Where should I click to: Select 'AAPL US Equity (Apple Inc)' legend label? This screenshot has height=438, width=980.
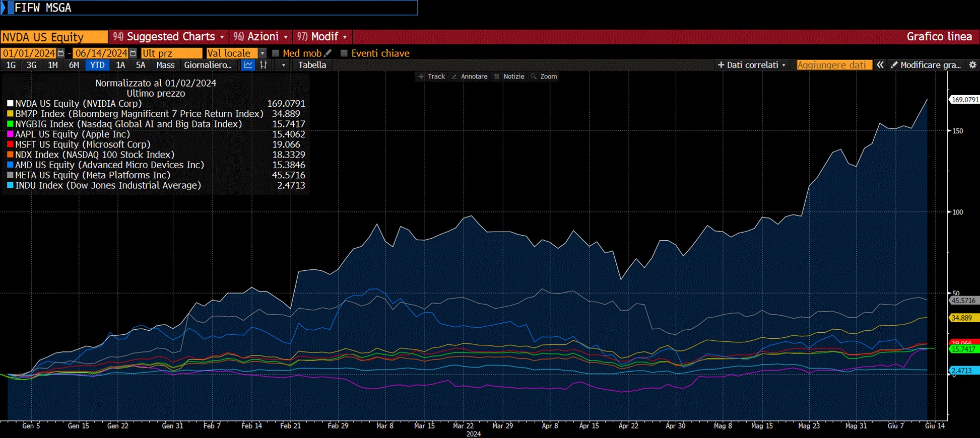point(73,134)
